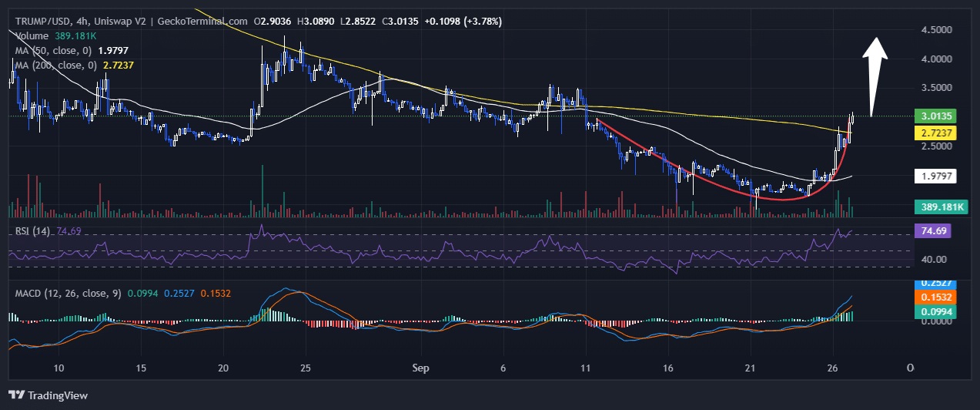Select the MA 200 legend showing 2.7237
The width and height of the screenshot is (980, 410).
point(75,66)
